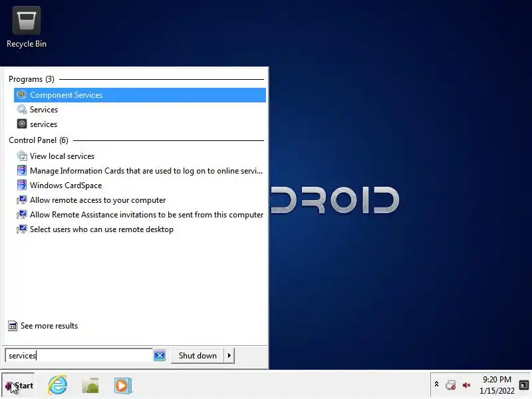Open Recycle Bin on the desktop
The height and width of the screenshot is (399, 532).
pyautogui.click(x=27, y=28)
